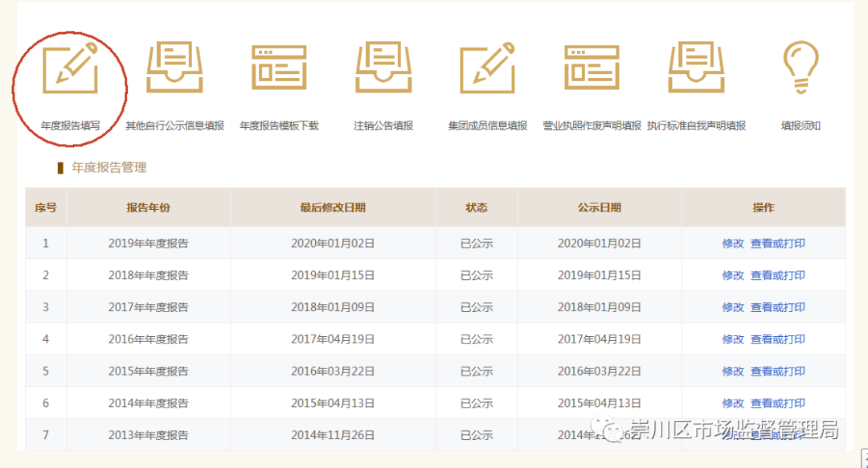Click 修改 for the 2018年年度报告 row
Viewport: 868px width, 468px height.
pyautogui.click(x=733, y=275)
